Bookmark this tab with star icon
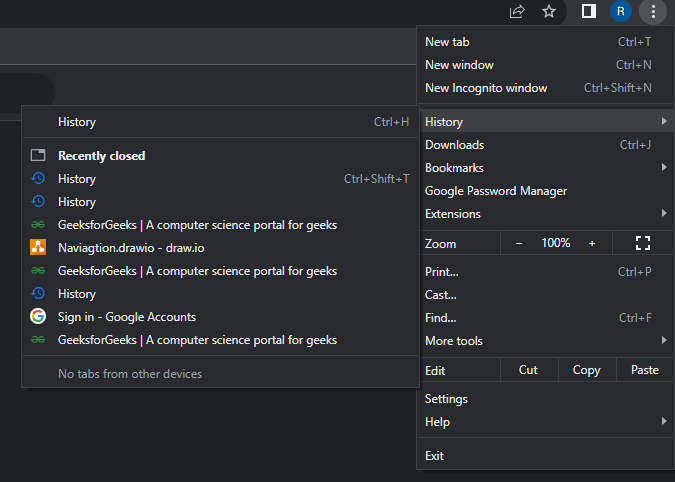 549,12
